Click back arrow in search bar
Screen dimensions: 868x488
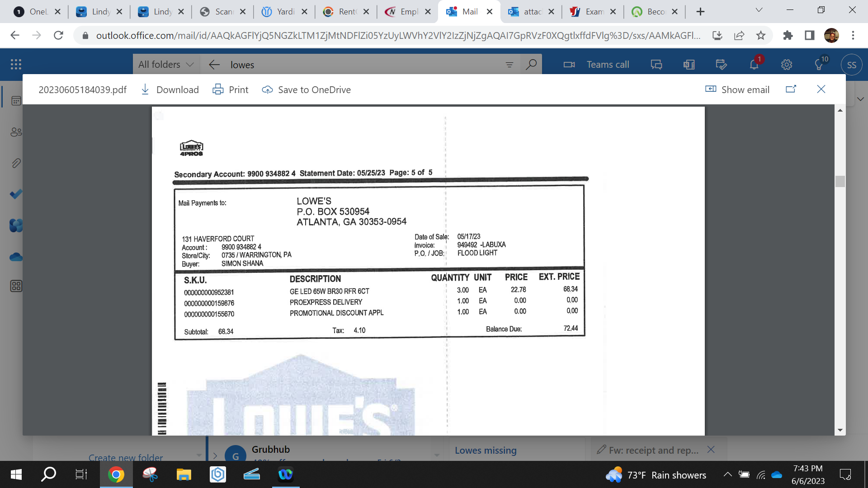[x=214, y=65]
